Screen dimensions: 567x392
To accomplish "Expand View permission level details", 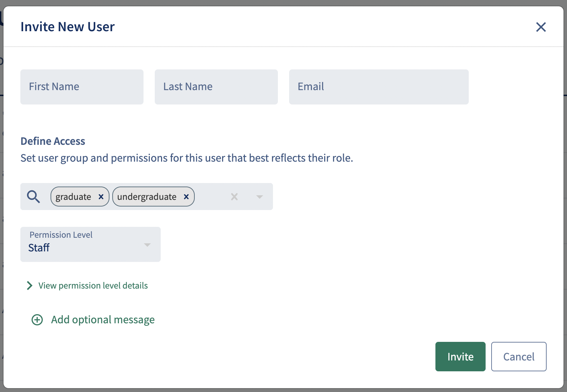I will pyautogui.click(x=87, y=286).
